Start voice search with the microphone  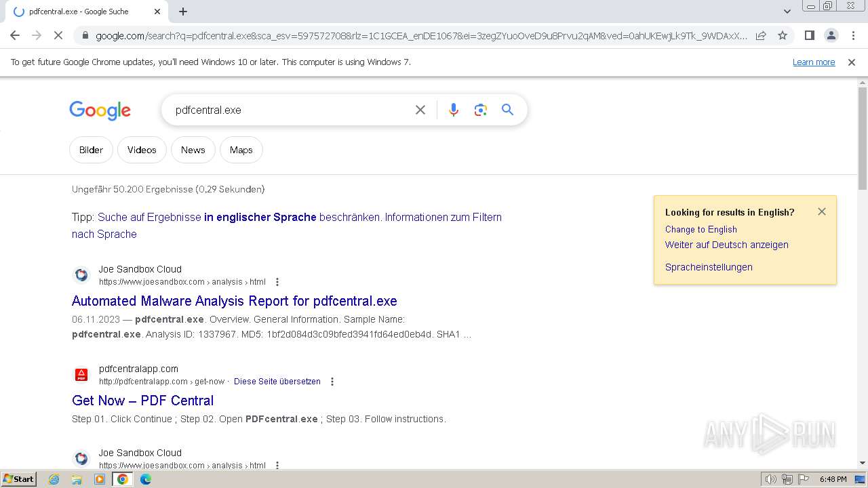coord(454,110)
